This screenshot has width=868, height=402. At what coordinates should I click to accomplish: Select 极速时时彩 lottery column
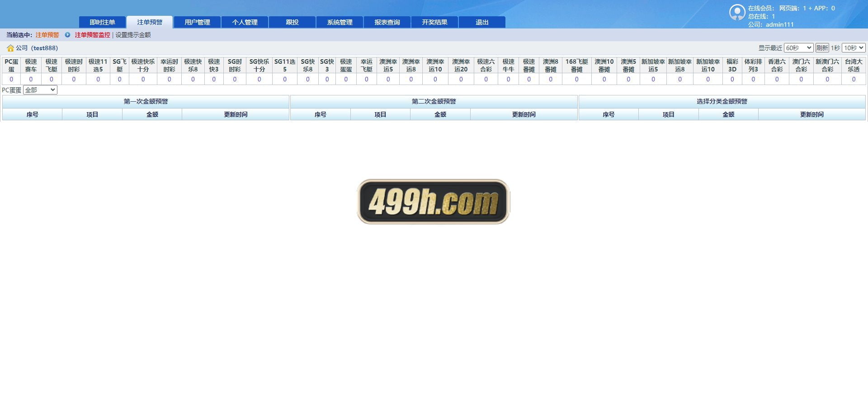tap(74, 65)
